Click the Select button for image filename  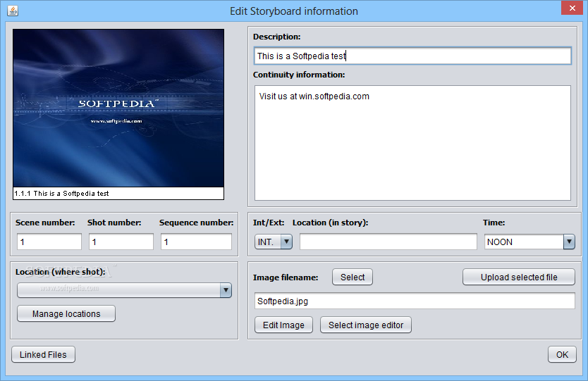353,277
